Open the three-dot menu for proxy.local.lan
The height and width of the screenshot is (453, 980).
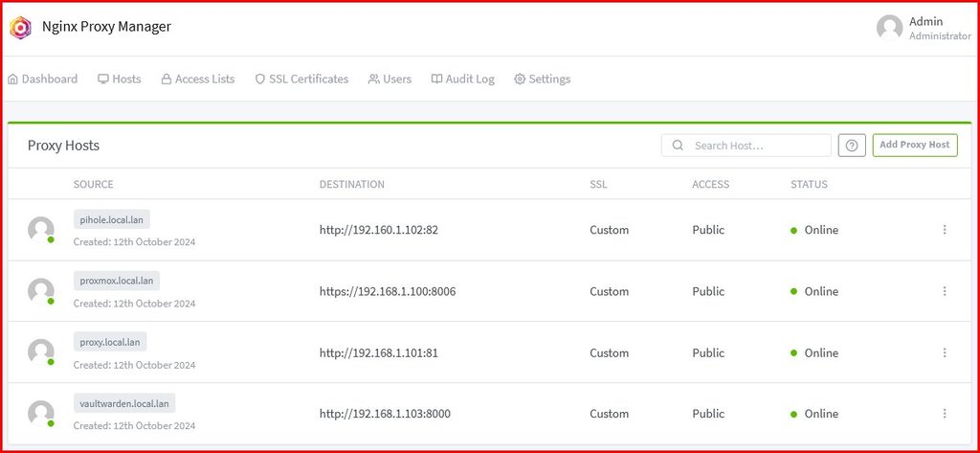point(945,352)
